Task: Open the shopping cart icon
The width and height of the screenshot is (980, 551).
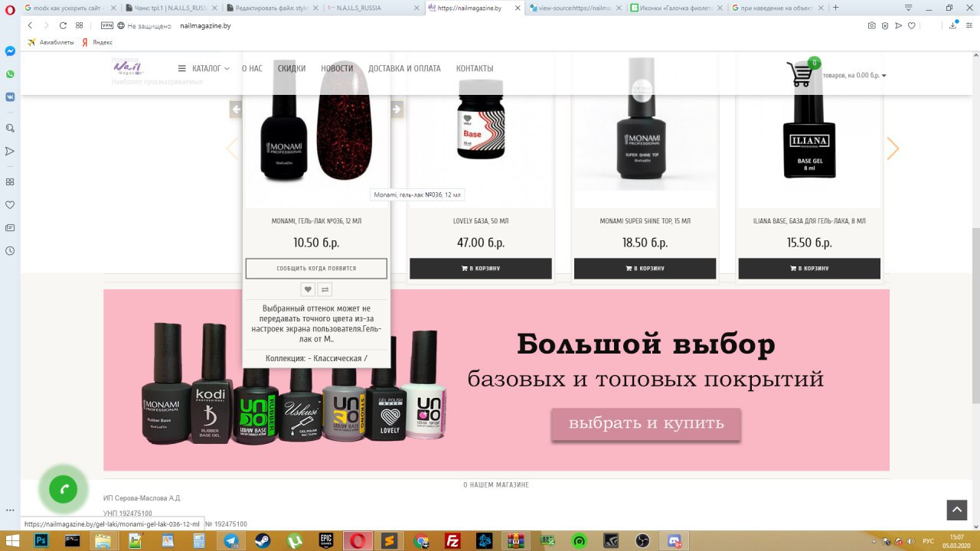Action: tap(800, 74)
